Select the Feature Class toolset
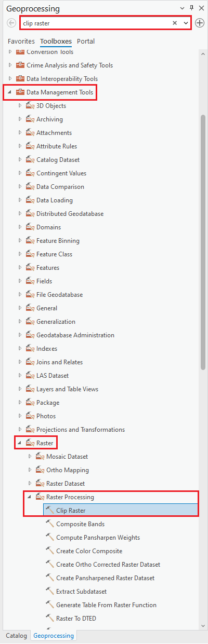This screenshot has width=208, height=644. click(x=54, y=254)
